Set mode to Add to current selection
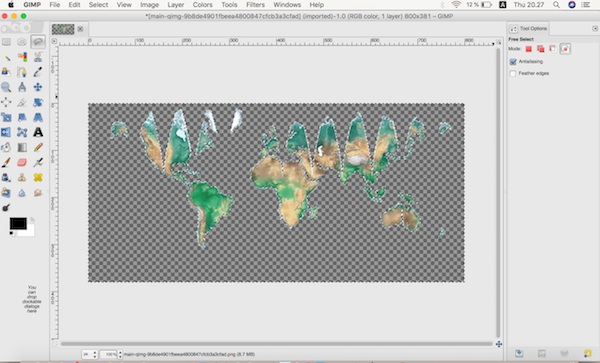The height and width of the screenshot is (363, 600). point(540,49)
